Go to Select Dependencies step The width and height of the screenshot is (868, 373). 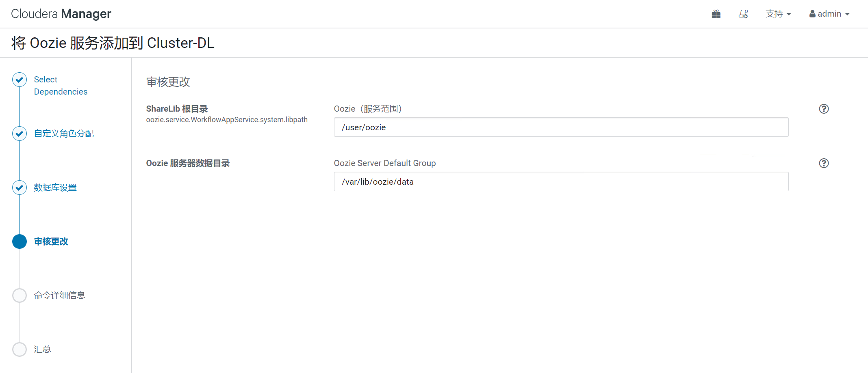coord(61,86)
